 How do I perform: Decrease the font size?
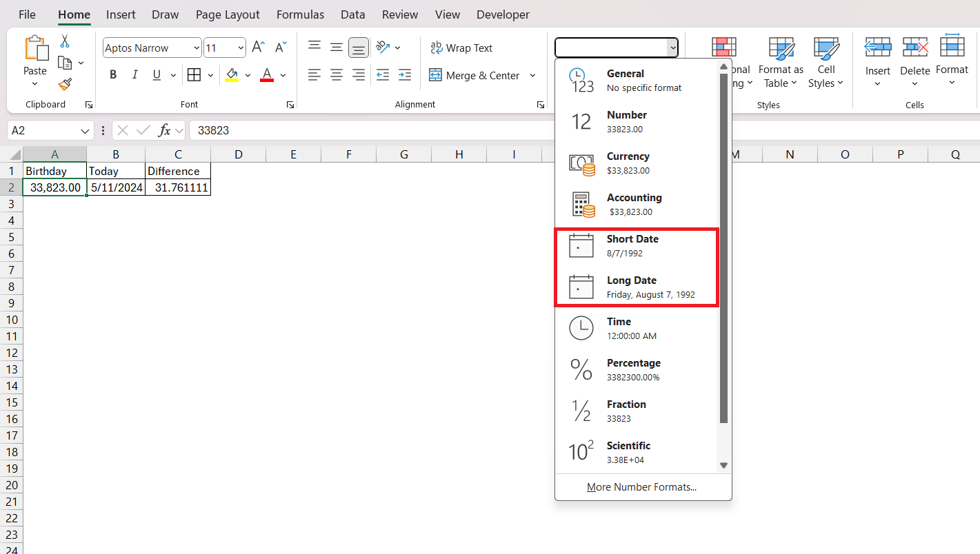click(281, 48)
